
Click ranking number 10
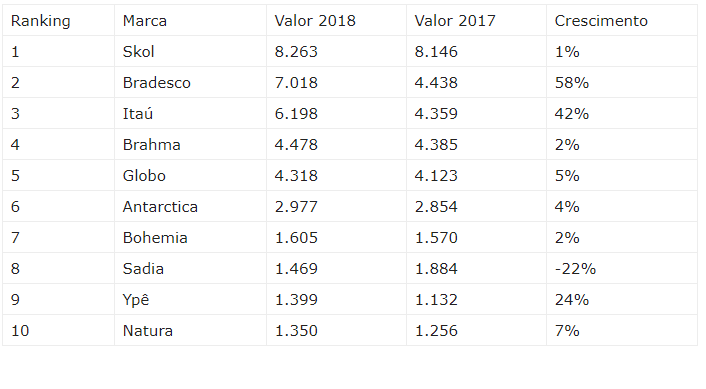pos(20,330)
